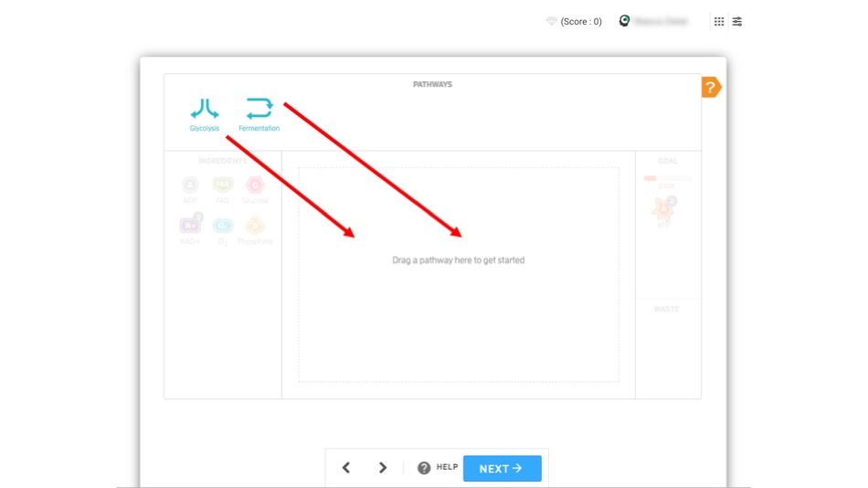This screenshot has height=488, width=868.
Task: Click the blurred user name
Action: [661, 21]
